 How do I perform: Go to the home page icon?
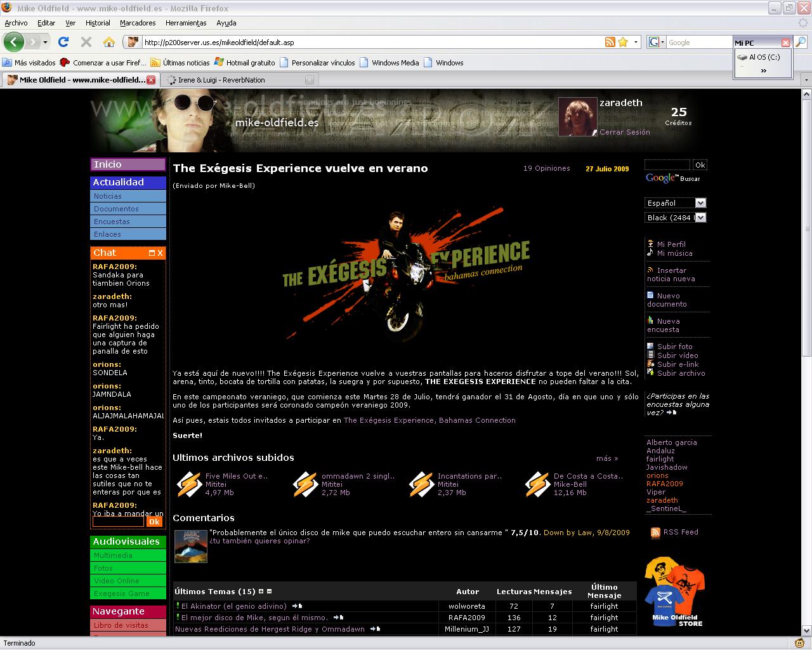109,42
